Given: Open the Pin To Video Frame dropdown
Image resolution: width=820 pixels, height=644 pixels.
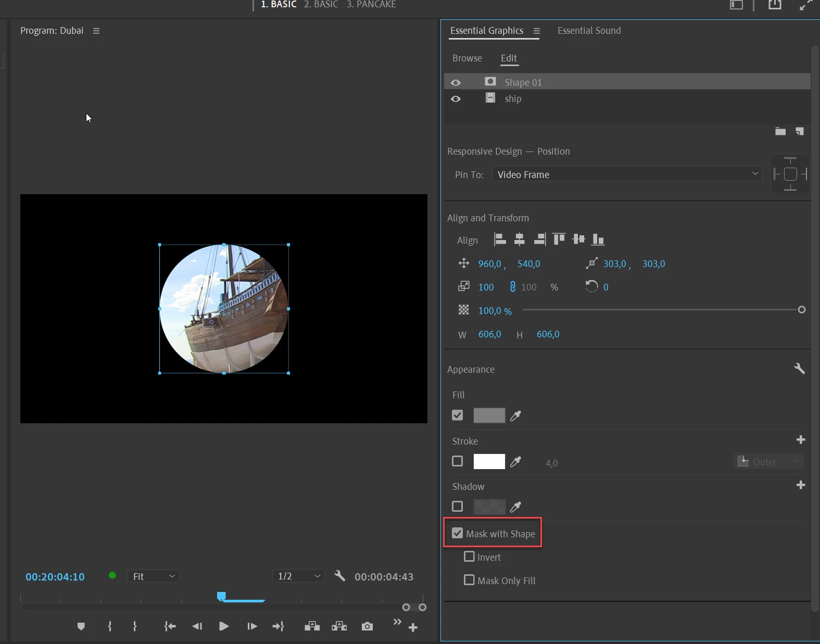Looking at the screenshot, I should pos(627,174).
